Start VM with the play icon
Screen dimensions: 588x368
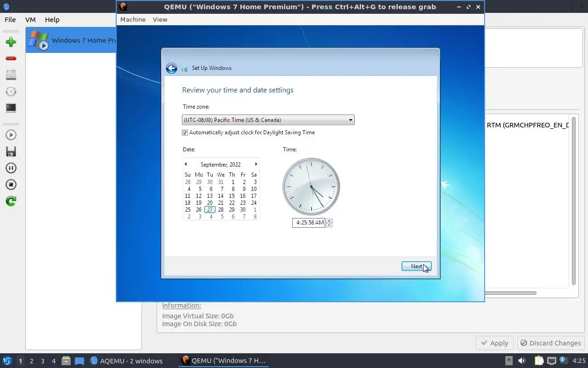tap(11, 135)
